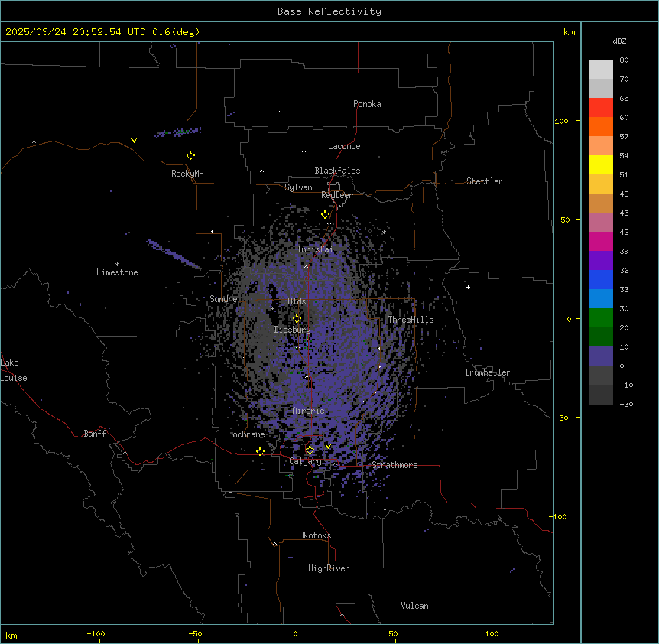Click the yellow diamond marker at Olds

tap(297, 318)
